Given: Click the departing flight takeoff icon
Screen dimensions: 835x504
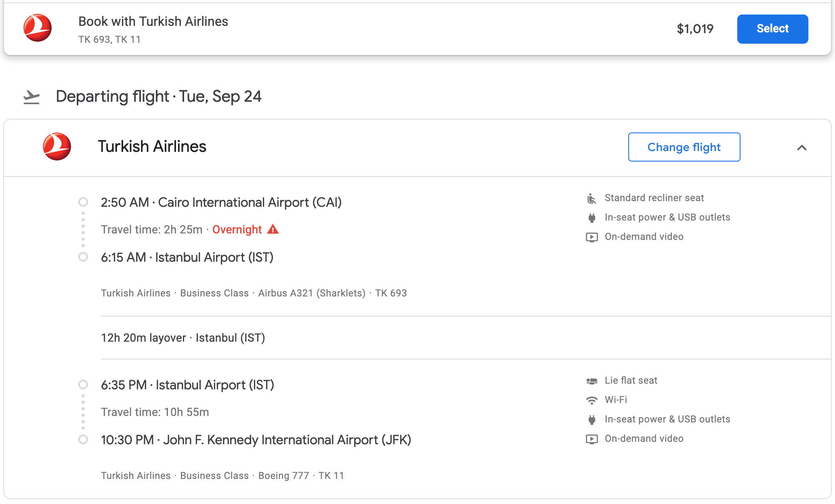Looking at the screenshot, I should click(31, 97).
